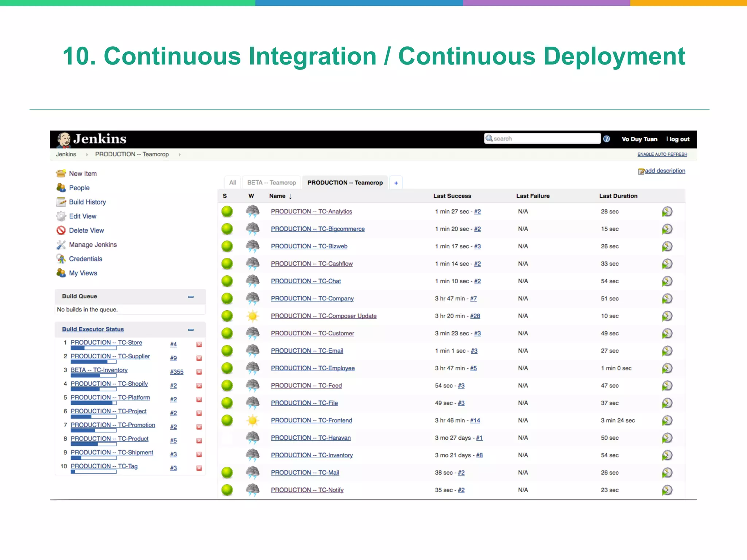The height and width of the screenshot is (560, 747).
Task: Add a new view with plus tab
Action: click(x=396, y=183)
